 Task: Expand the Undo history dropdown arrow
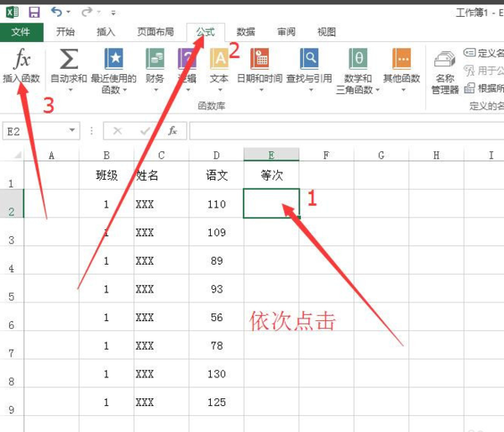point(68,13)
